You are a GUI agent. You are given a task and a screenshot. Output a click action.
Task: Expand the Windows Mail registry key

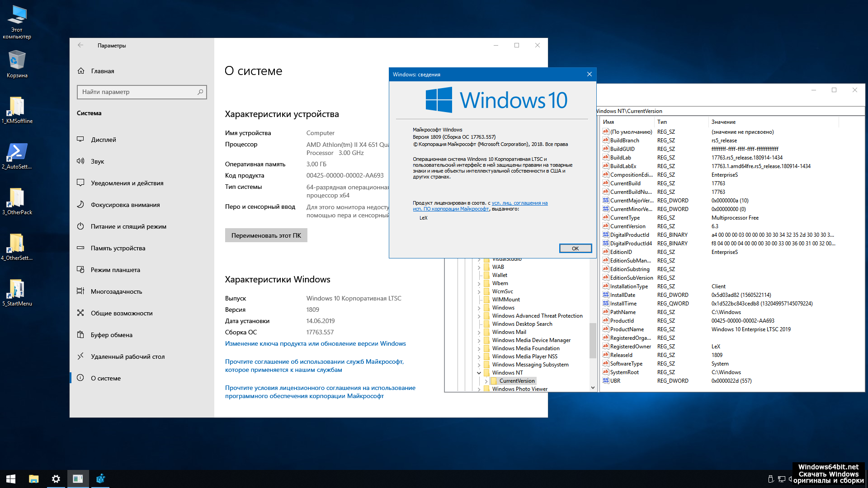479,332
